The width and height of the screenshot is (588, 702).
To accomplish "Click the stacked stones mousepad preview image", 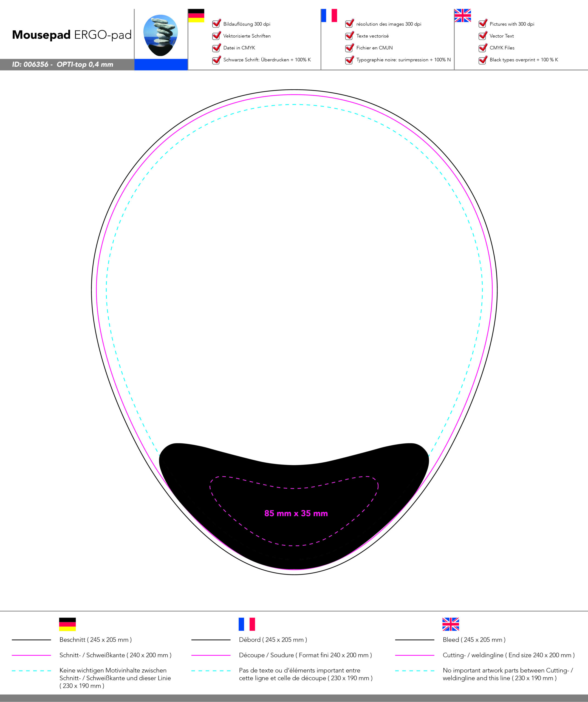I will coord(160,35).
